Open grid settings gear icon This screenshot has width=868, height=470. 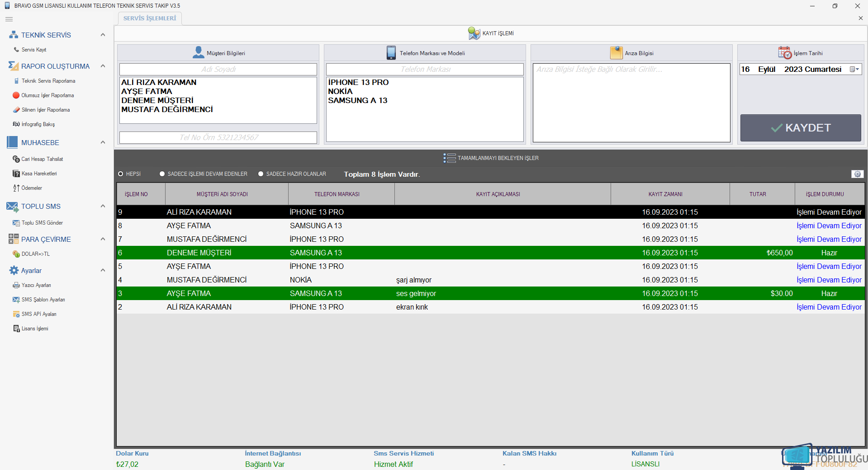857,174
